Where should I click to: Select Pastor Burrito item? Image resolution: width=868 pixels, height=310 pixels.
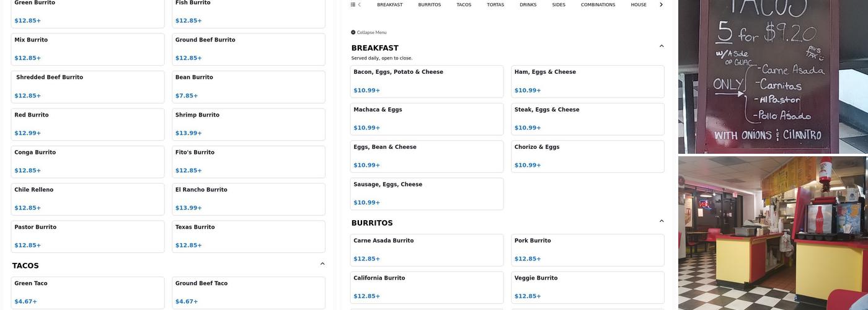click(87, 237)
